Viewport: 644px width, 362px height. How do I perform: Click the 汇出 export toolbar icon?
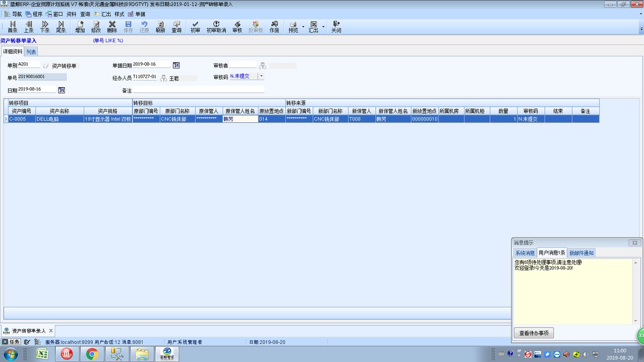coord(313,27)
